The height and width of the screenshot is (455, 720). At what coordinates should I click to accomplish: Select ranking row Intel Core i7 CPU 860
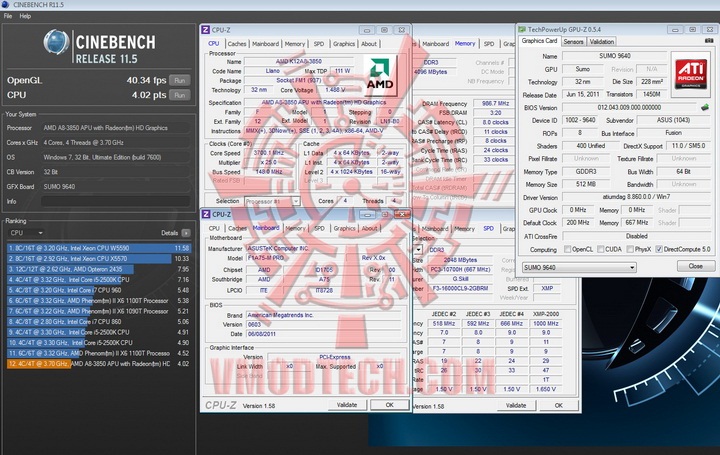[x=99, y=322]
